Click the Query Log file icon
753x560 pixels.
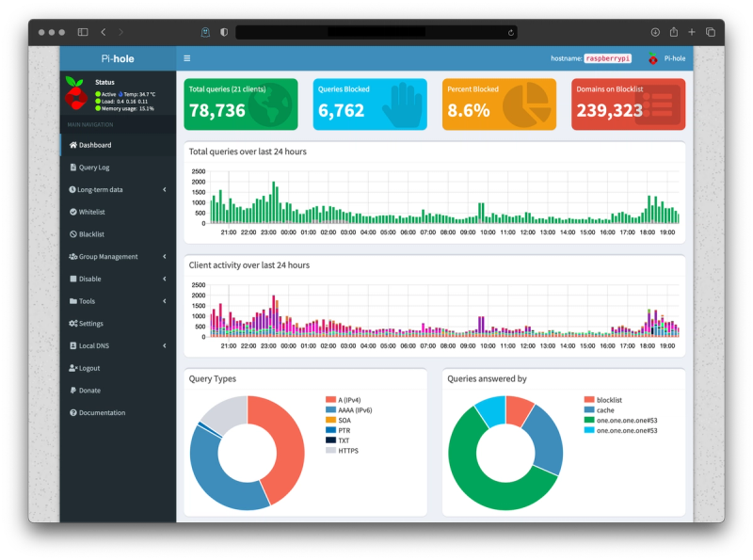point(73,168)
